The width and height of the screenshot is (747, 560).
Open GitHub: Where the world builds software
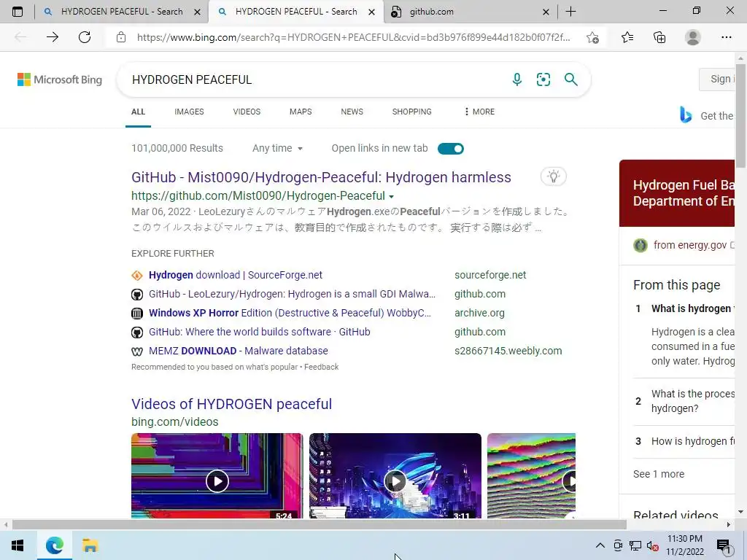[x=259, y=332]
